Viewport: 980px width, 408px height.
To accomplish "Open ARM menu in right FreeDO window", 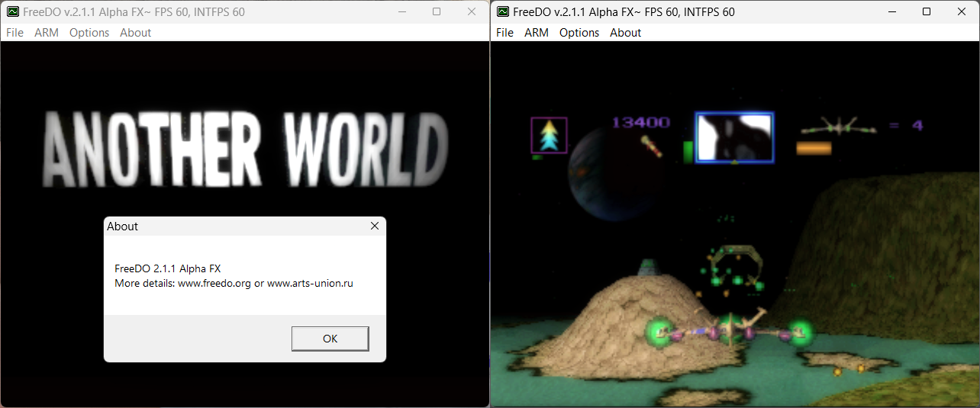I will pos(537,33).
